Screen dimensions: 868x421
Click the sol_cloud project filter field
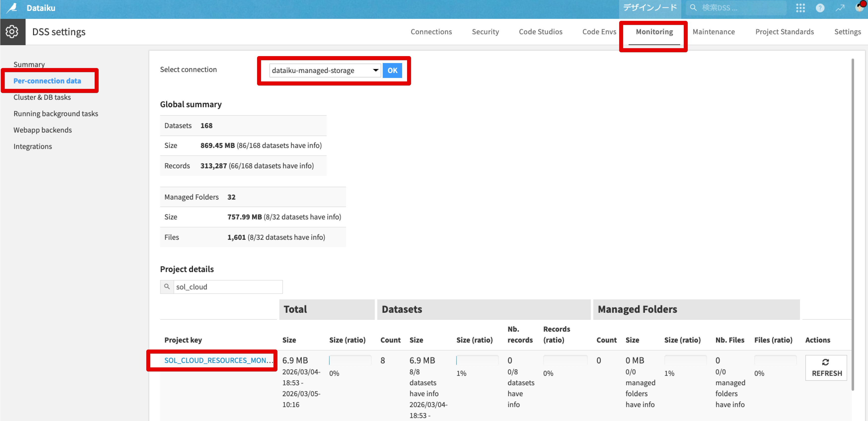coord(228,287)
